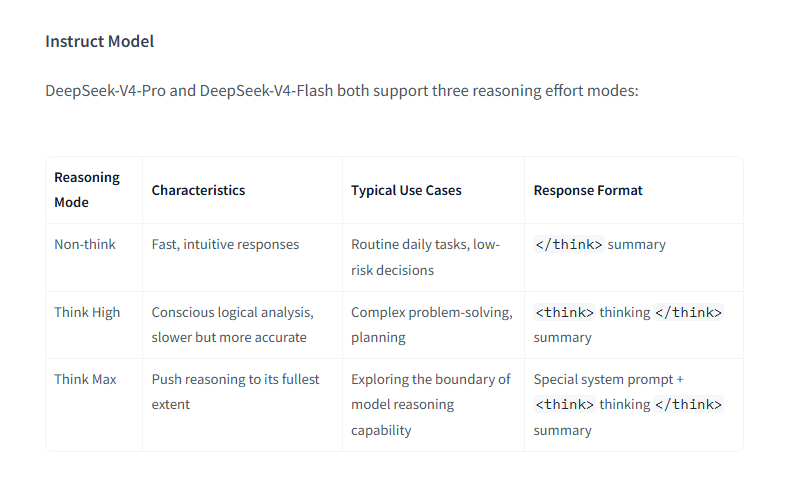Click the 'Routine daily tasks' cell
This screenshot has height=491, width=805.
(x=425, y=257)
